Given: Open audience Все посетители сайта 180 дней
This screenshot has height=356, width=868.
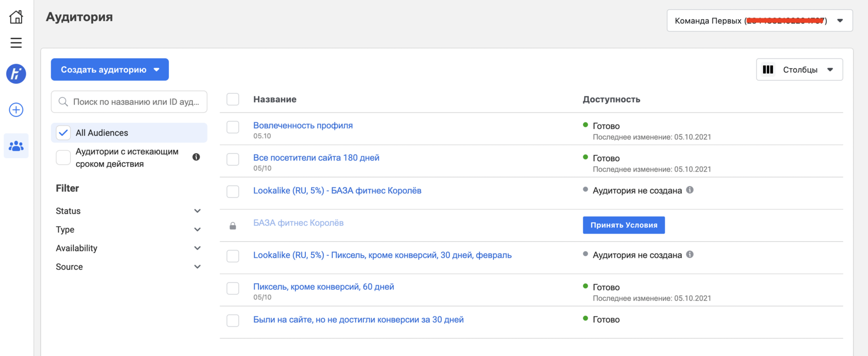Looking at the screenshot, I should 316,158.
